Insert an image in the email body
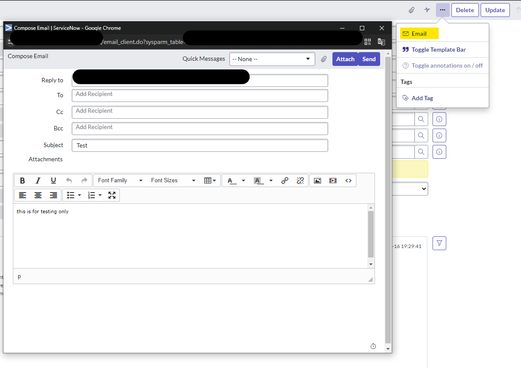The image size is (521, 368). click(317, 181)
